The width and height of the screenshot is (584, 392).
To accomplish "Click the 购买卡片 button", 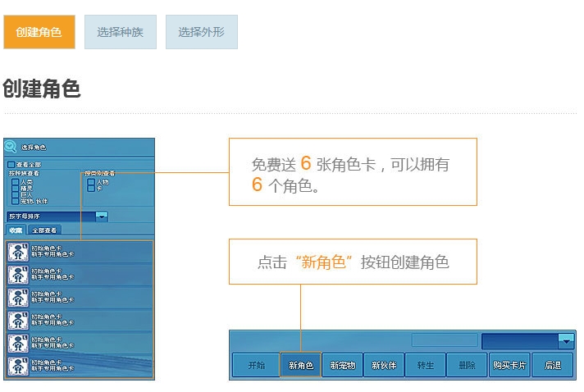I will tap(510, 365).
